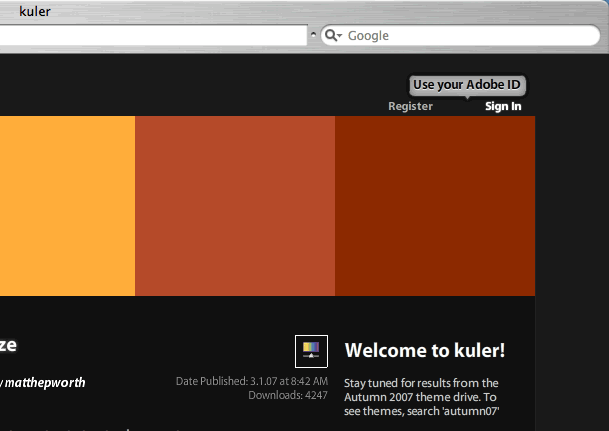Select the terracotta middle color swatch
This screenshot has height=431, width=609.
click(235, 206)
